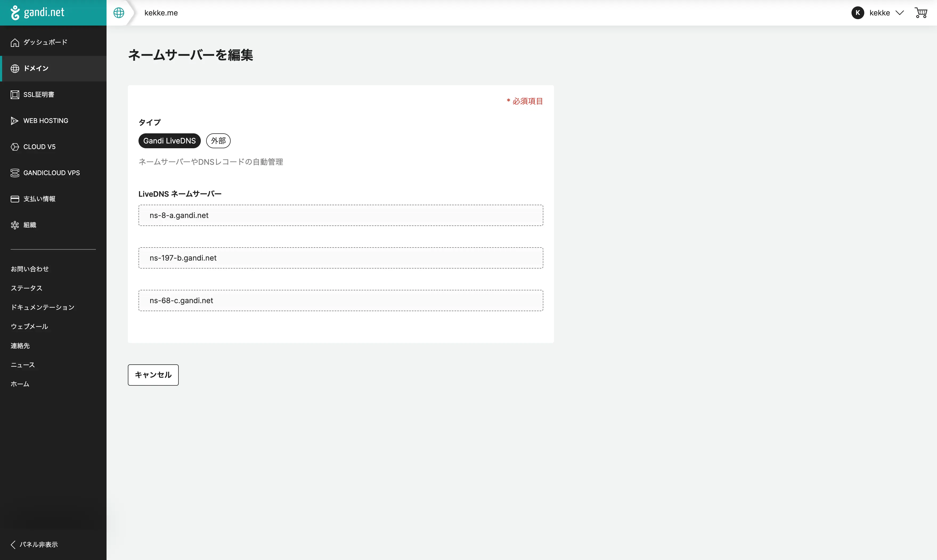Image resolution: width=937 pixels, height=560 pixels.
Task: Collapse sidebar with パネル非表示
Action: 34,545
